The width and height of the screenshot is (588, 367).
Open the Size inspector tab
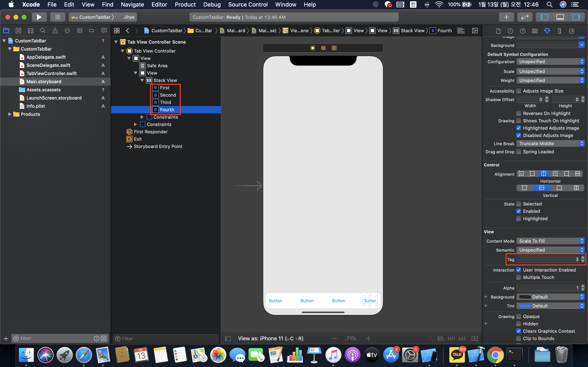(x=559, y=31)
